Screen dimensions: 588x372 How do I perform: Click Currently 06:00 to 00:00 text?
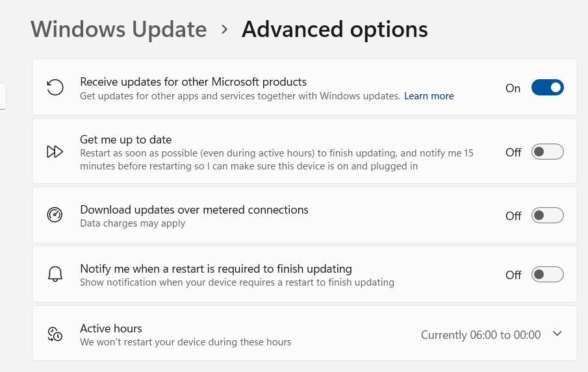480,335
